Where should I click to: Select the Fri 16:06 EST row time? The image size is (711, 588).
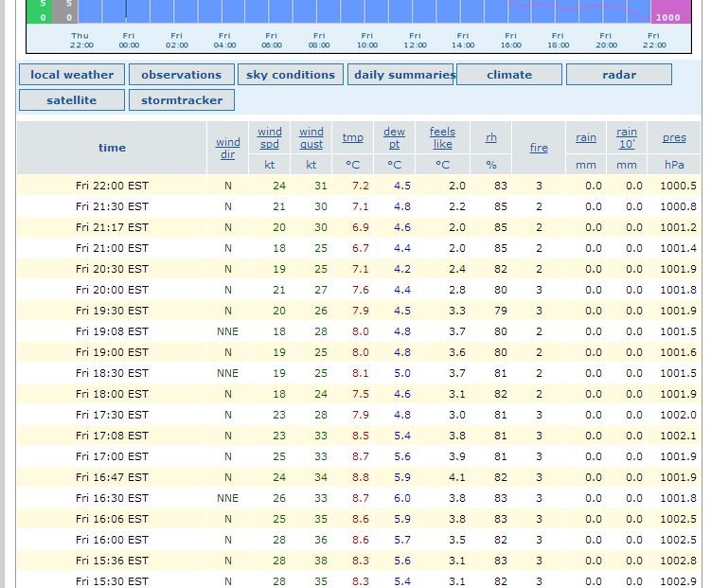tap(112, 519)
